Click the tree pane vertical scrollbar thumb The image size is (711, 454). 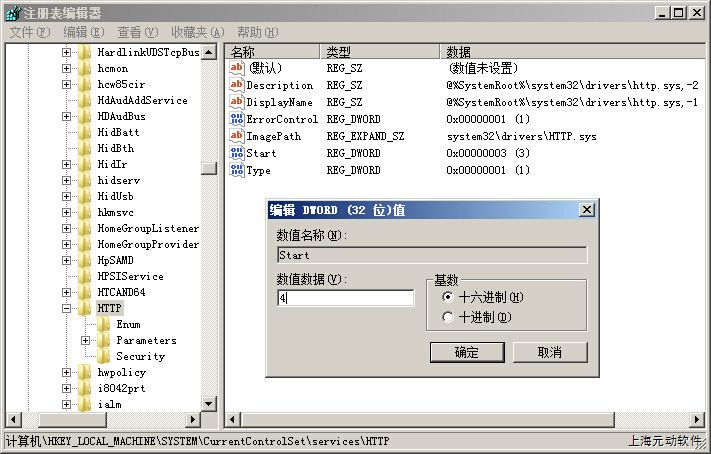[208, 167]
